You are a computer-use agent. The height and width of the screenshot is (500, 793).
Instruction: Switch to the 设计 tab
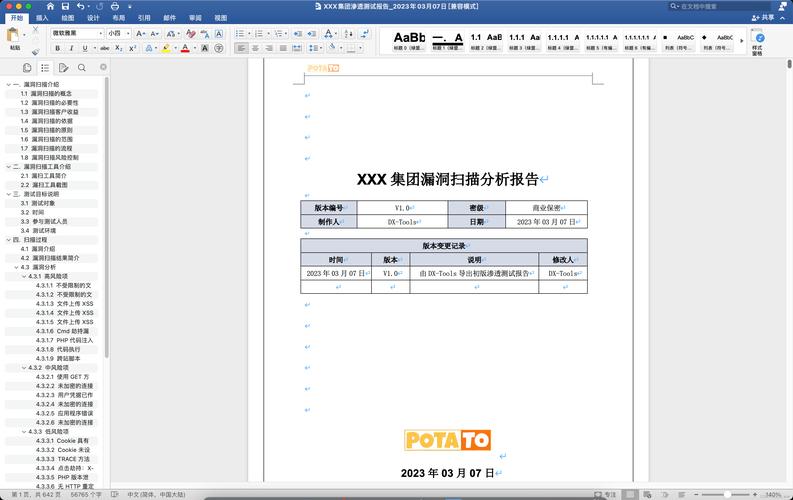click(93, 18)
